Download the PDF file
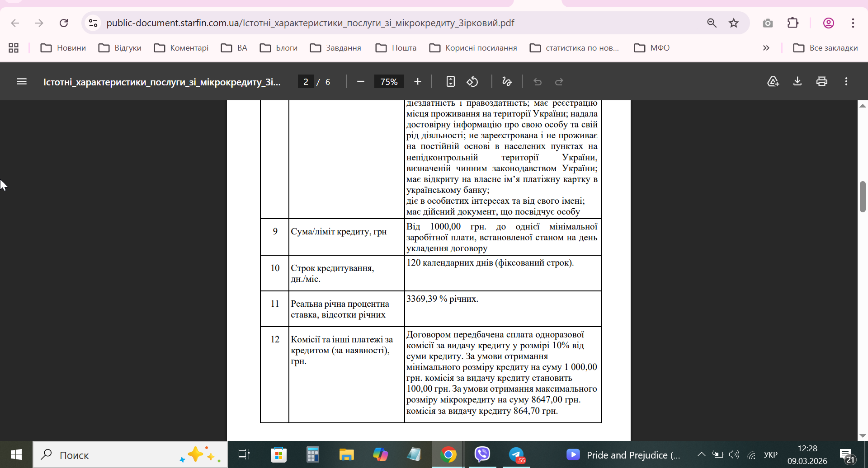 coord(797,82)
